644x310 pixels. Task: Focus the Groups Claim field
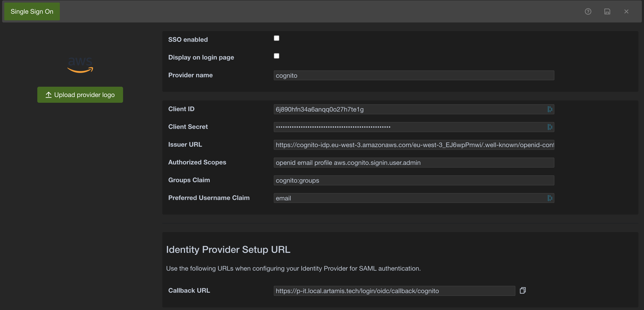coord(414,180)
